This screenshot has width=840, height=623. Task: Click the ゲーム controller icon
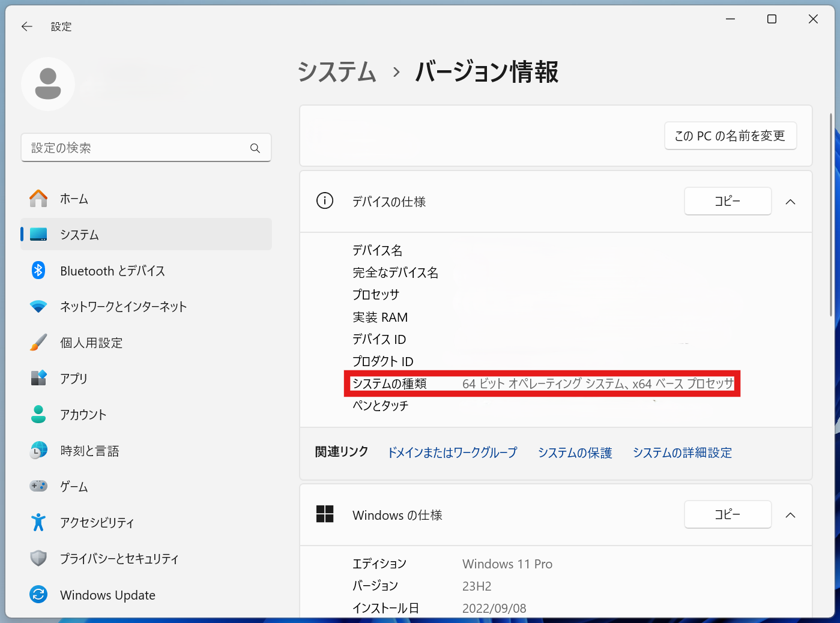38,486
